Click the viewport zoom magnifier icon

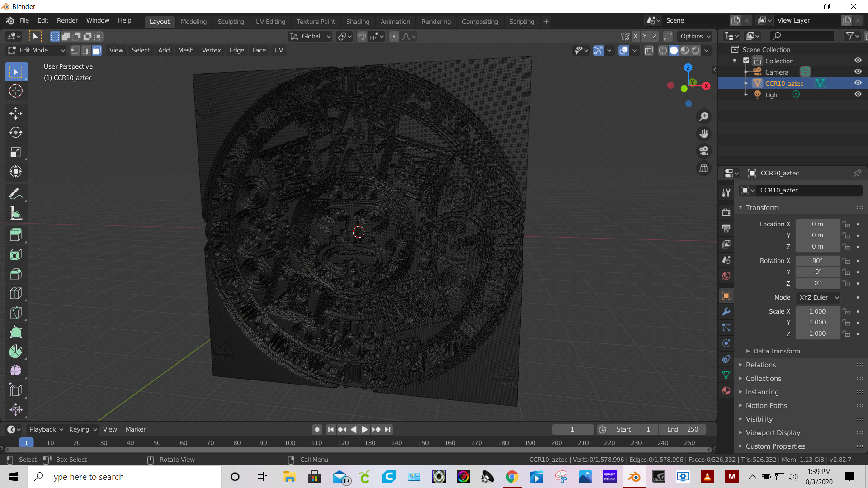click(x=704, y=117)
